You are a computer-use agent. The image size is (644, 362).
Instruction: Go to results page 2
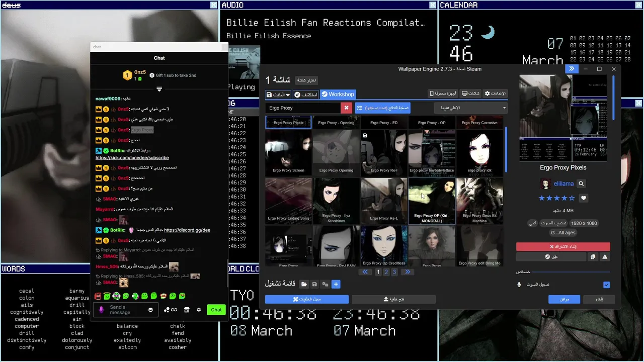(x=386, y=272)
